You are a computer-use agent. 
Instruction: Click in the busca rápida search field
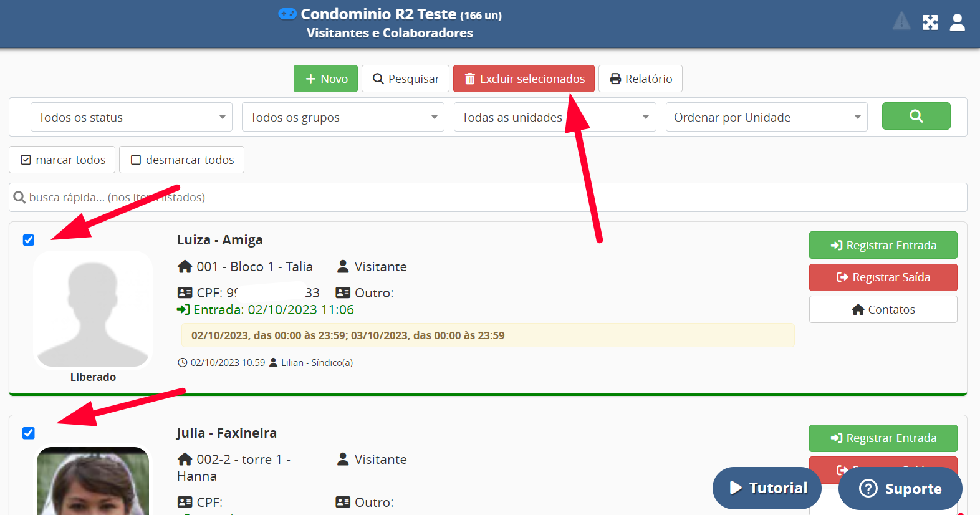[488, 198]
